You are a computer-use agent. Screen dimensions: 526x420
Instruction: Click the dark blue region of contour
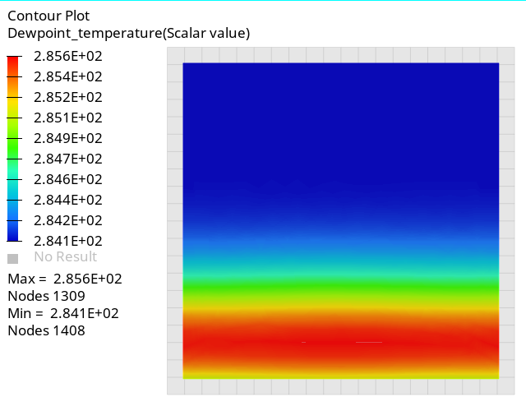[341, 124]
